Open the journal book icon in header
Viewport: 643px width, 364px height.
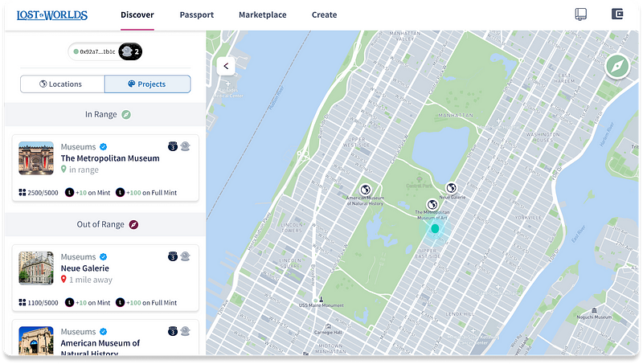pos(580,14)
